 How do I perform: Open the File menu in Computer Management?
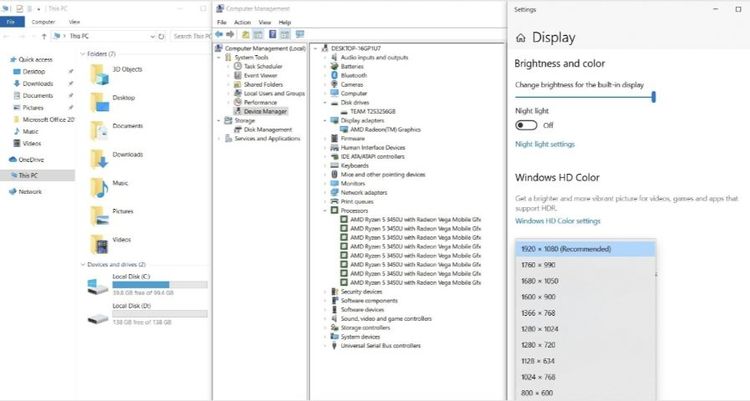(221, 22)
